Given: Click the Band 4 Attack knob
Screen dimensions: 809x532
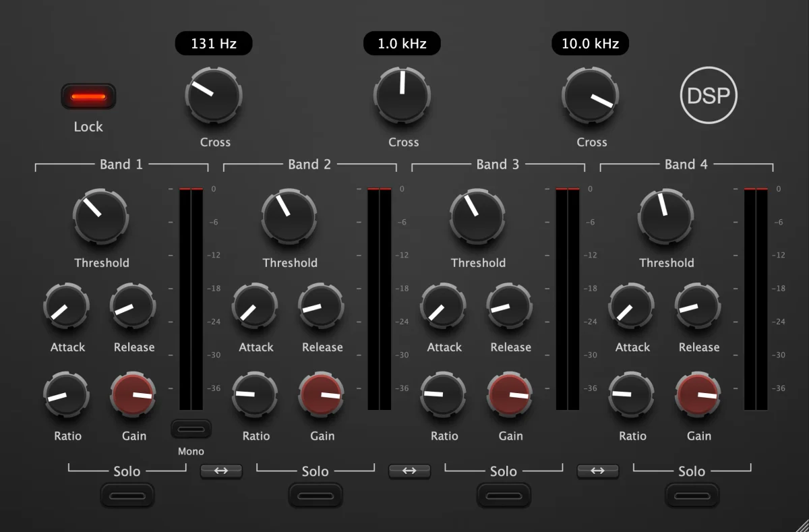Looking at the screenshot, I should [632, 305].
